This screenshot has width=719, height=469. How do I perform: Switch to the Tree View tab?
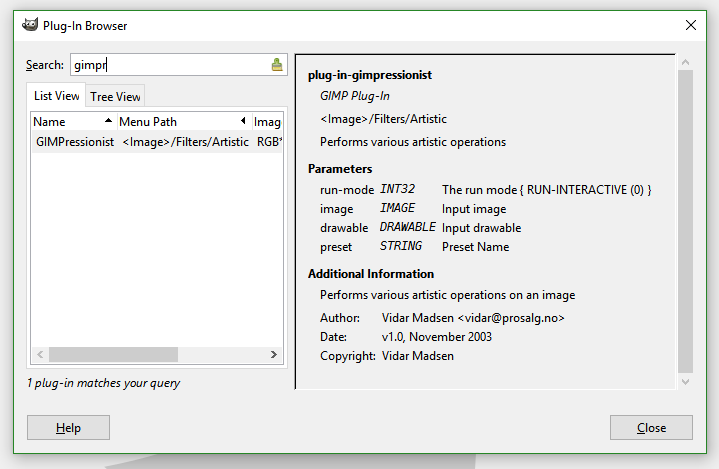pyautogui.click(x=115, y=97)
